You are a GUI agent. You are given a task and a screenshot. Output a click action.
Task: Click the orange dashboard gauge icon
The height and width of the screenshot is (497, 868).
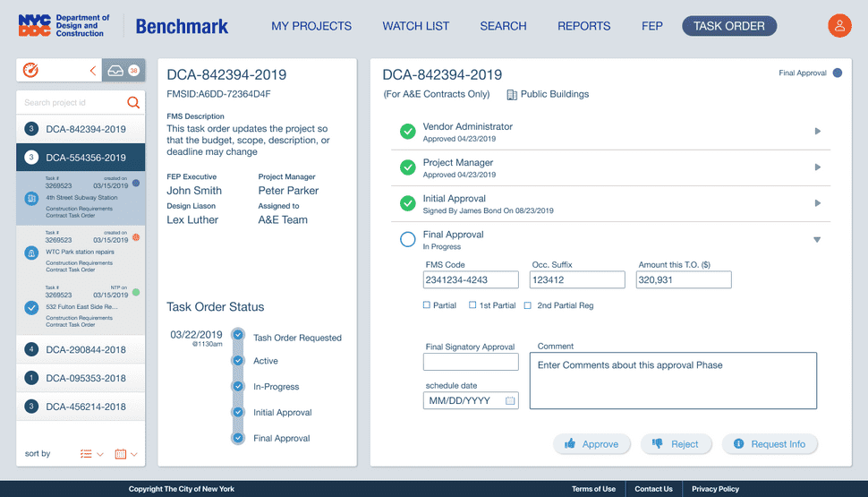(x=30, y=71)
